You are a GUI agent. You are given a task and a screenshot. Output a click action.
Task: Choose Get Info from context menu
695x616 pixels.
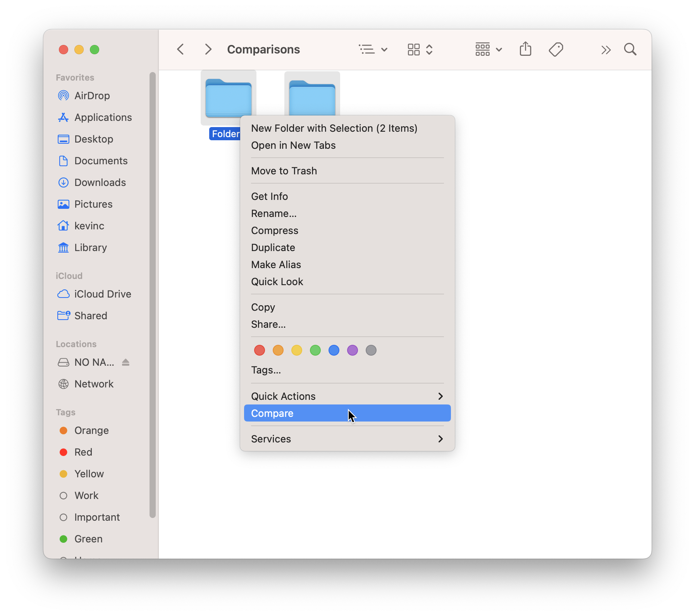click(x=347, y=196)
